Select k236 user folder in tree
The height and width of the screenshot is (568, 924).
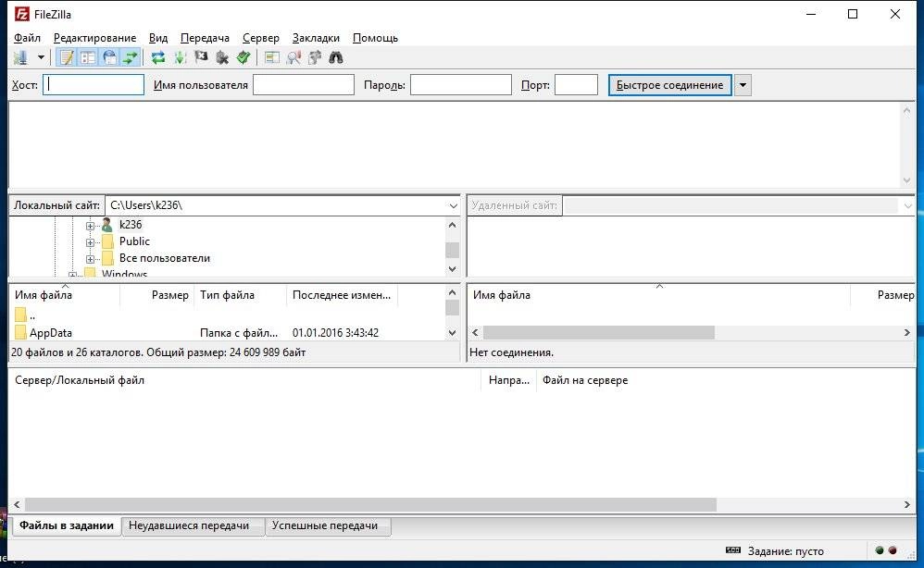[x=131, y=224]
